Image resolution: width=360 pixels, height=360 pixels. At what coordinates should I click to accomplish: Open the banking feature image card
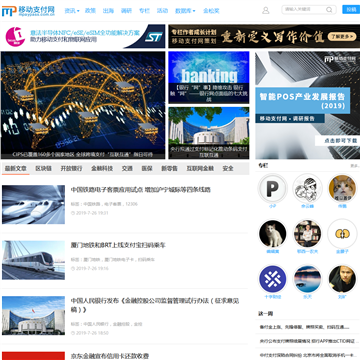click(x=209, y=77)
